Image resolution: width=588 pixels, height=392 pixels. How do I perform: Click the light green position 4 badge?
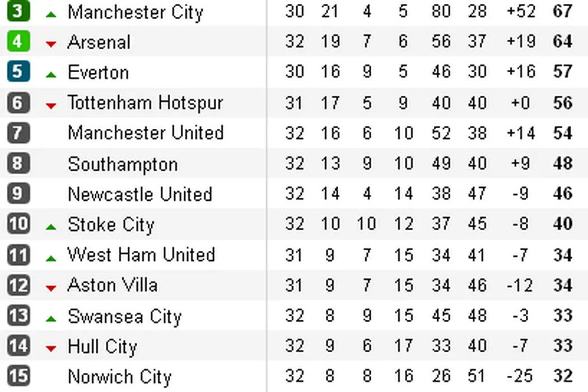click(18, 41)
